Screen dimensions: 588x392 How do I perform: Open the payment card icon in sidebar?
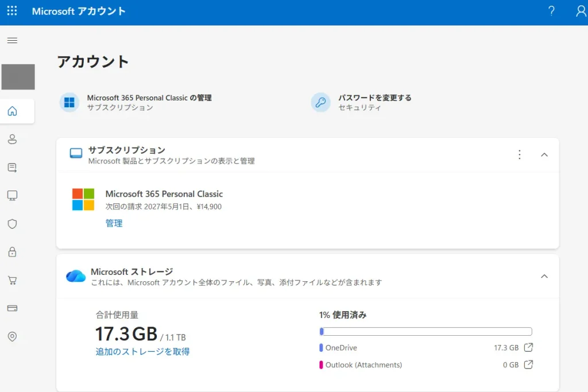click(13, 308)
